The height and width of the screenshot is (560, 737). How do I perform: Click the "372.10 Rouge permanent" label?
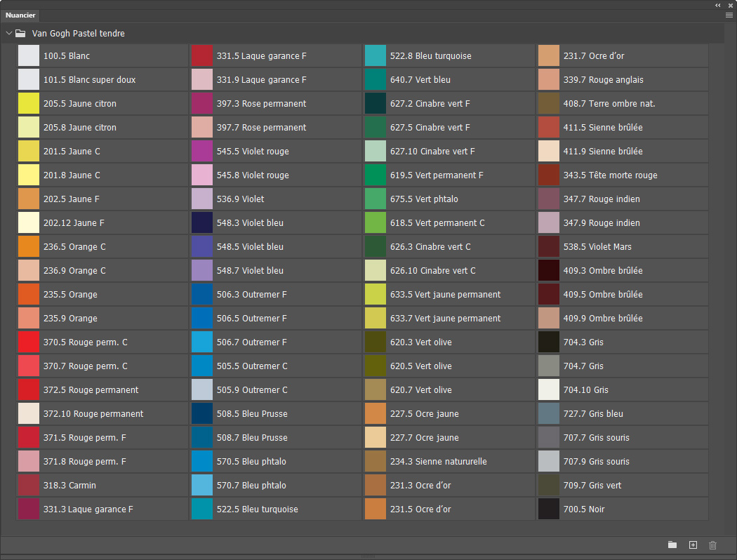(x=93, y=414)
